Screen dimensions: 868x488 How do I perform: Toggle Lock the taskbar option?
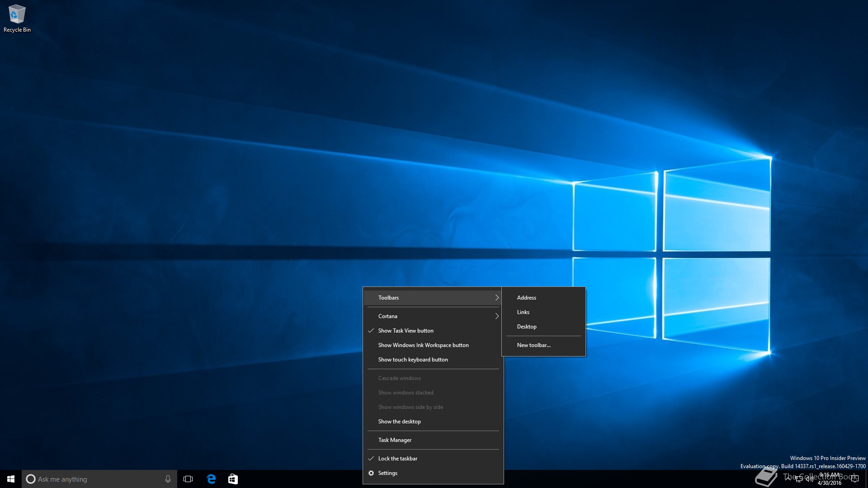click(433, 459)
